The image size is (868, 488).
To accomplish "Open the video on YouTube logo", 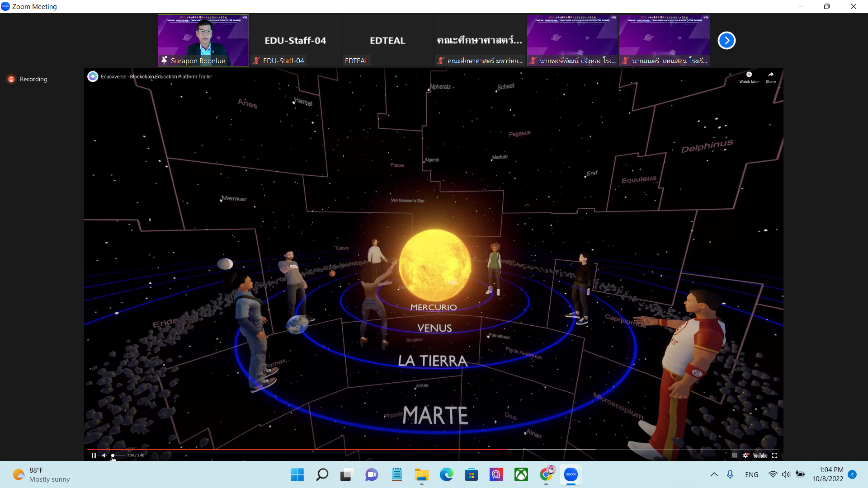I will pyautogui.click(x=760, y=455).
